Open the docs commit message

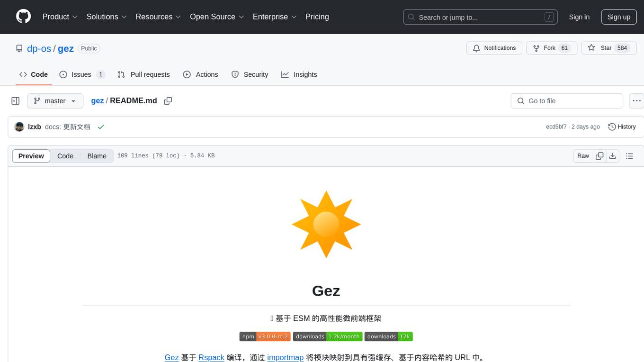tap(67, 127)
